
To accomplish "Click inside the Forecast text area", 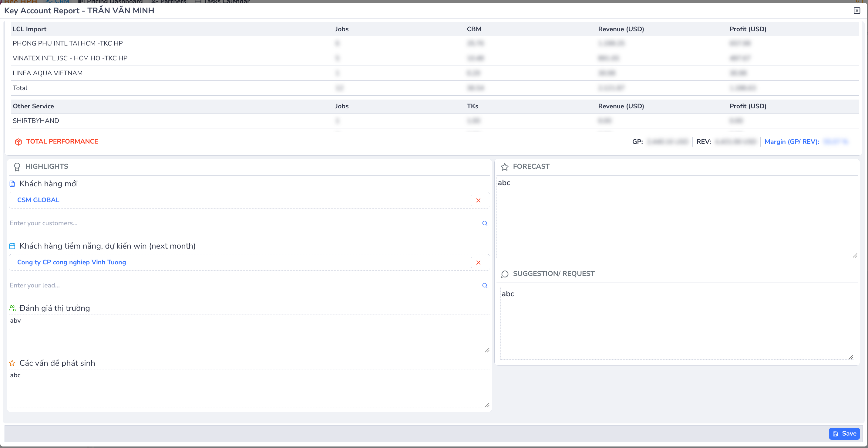I will [x=677, y=217].
